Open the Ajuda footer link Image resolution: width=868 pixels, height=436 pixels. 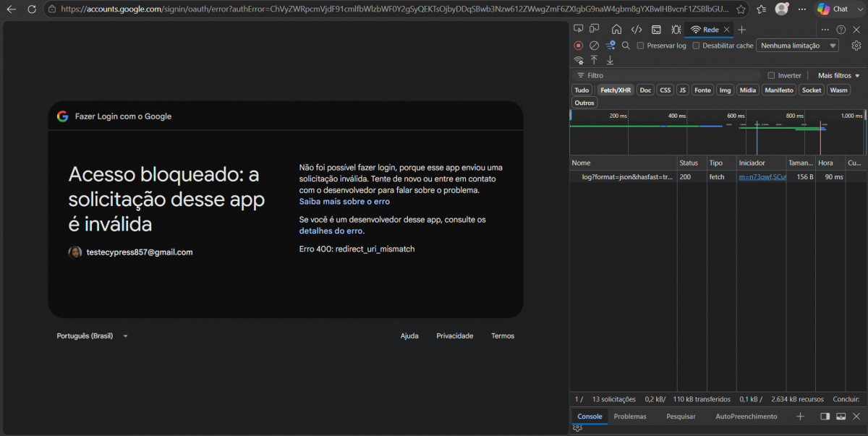coord(409,336)
